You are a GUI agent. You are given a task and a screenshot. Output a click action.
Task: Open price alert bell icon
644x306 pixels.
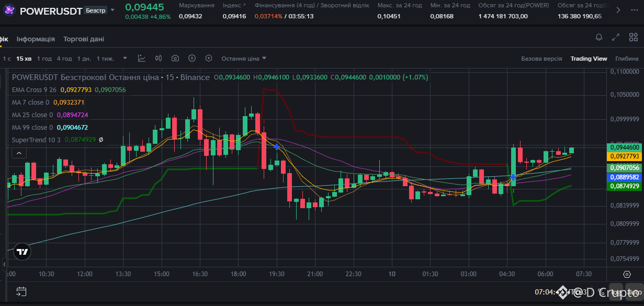pyautogui.click(x=599, y=37)
